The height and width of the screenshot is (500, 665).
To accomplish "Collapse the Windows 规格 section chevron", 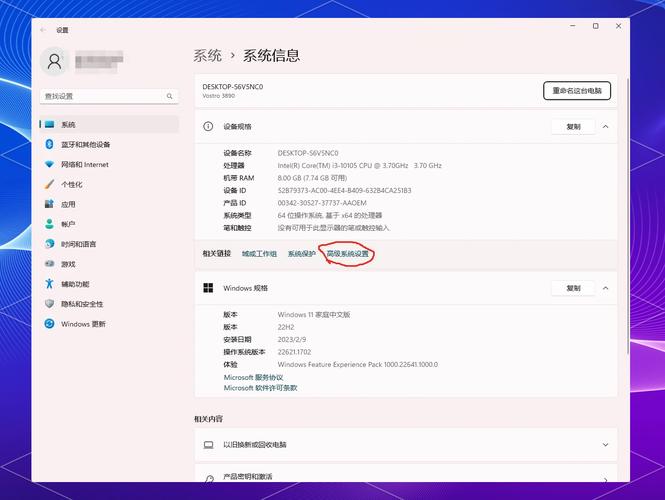I will [606, 288].
